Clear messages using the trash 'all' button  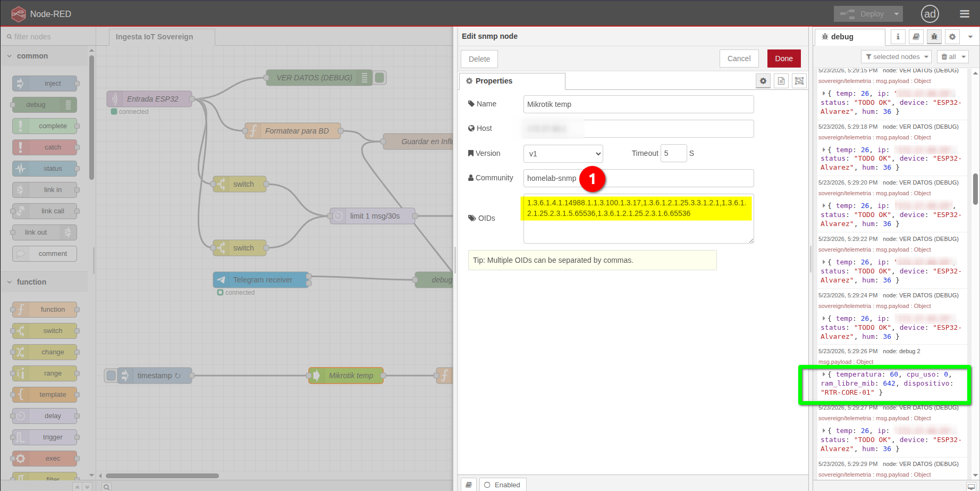(x=949, y=57)
